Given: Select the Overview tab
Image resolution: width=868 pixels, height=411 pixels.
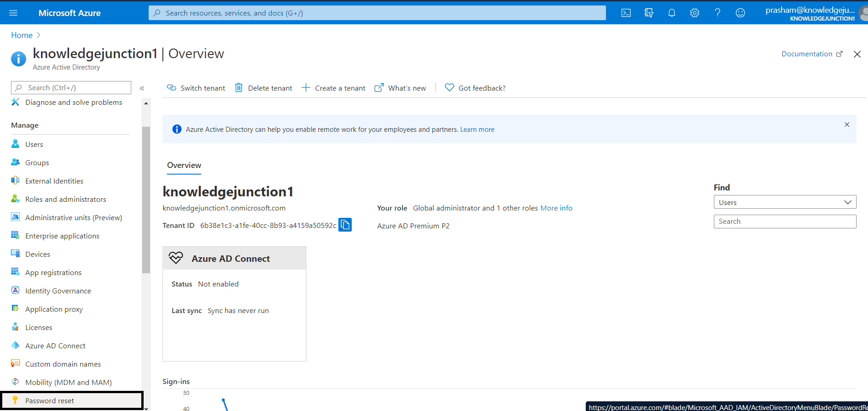Looking at the screenshot, I should click(x=184, y=165).
